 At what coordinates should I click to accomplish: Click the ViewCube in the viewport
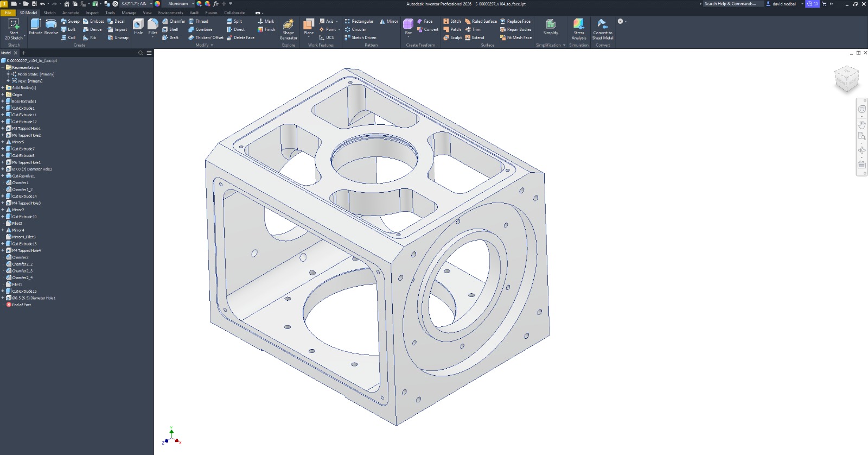[846, 79]
